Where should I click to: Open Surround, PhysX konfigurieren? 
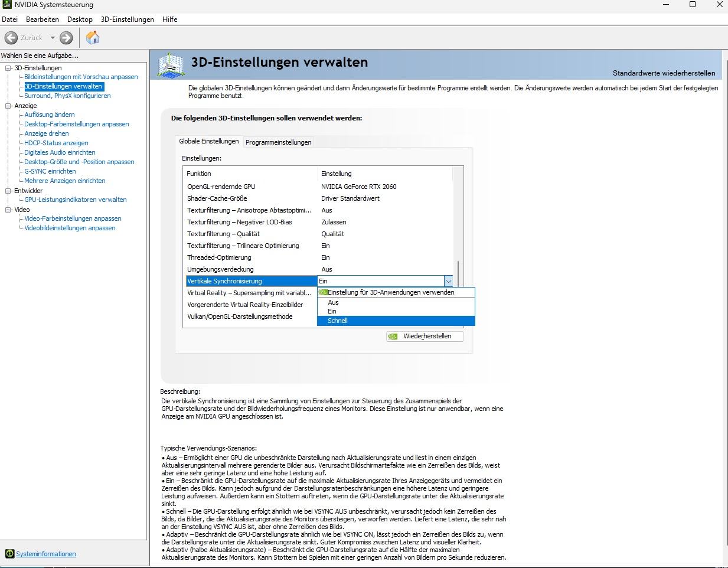point(67,96)
